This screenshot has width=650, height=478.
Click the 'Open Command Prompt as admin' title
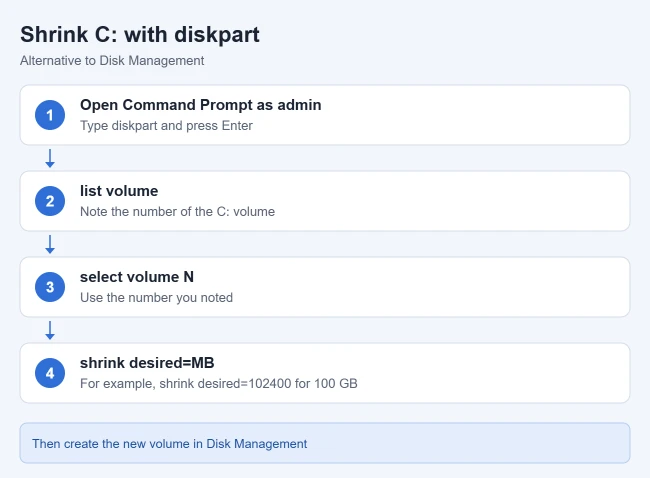pyautogui.click(x=201, y=105)
